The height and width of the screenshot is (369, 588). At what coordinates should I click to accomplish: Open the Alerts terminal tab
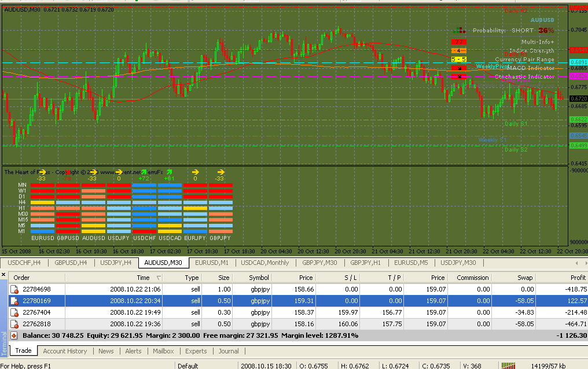point(133,351)
